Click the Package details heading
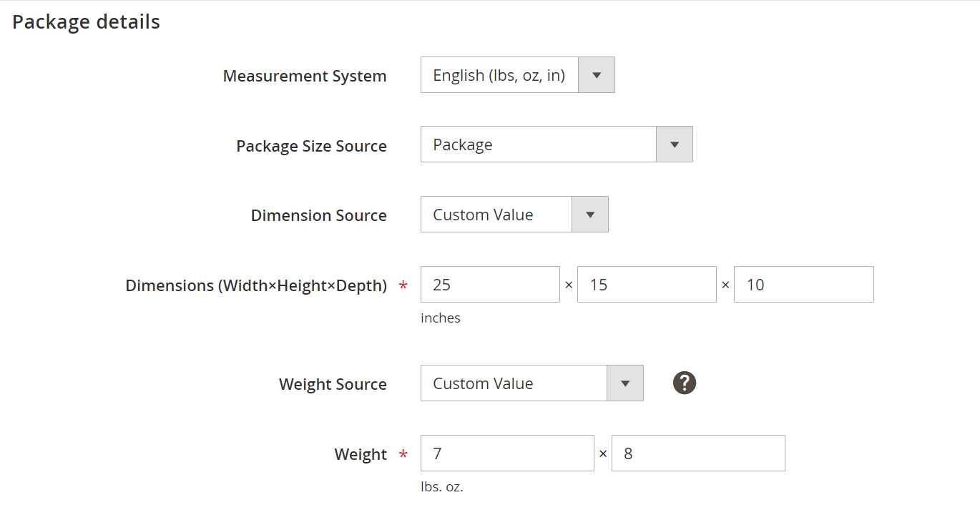Viewport: 980px width, 530px height. point(85,21)
